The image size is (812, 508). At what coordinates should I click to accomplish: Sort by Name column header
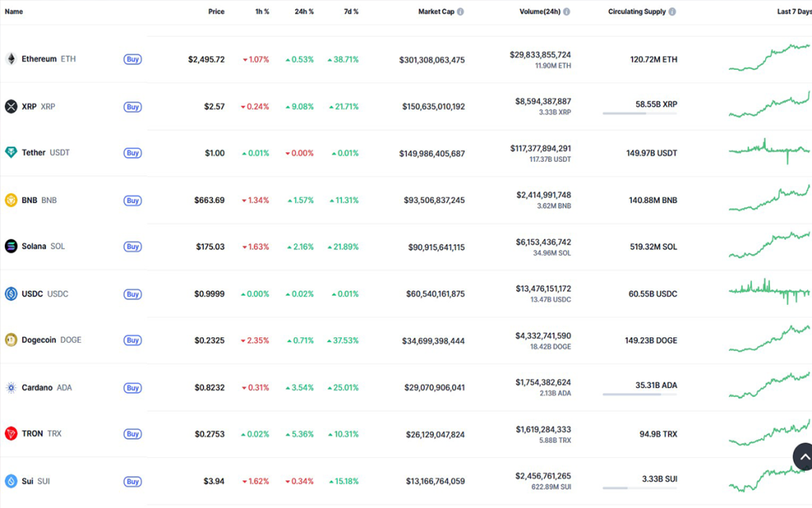tap(13, 12)
